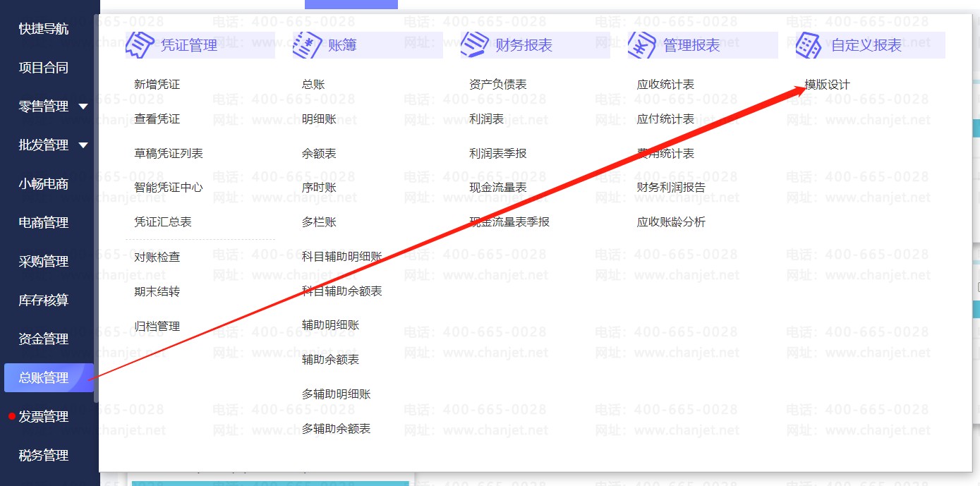980x486 pixels.
Task: Open 科目辅助明细账
Action: point(342,257)
